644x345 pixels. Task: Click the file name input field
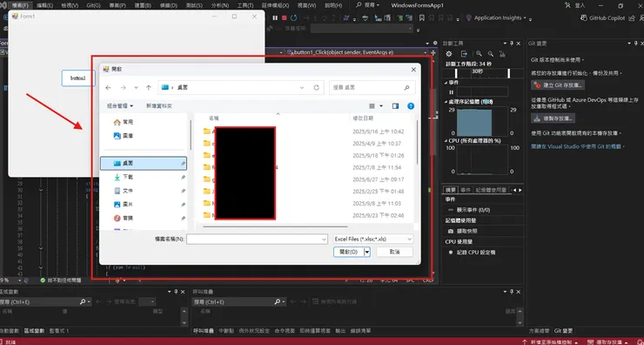[x=257, y=239]
